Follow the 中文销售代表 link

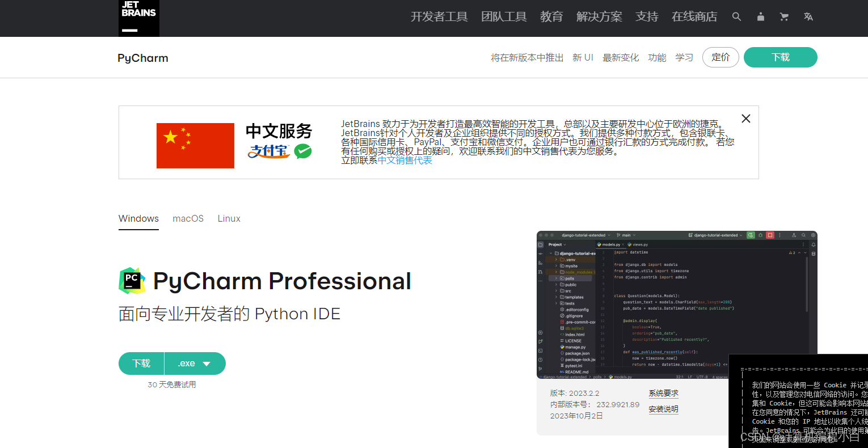coord(405,160)
